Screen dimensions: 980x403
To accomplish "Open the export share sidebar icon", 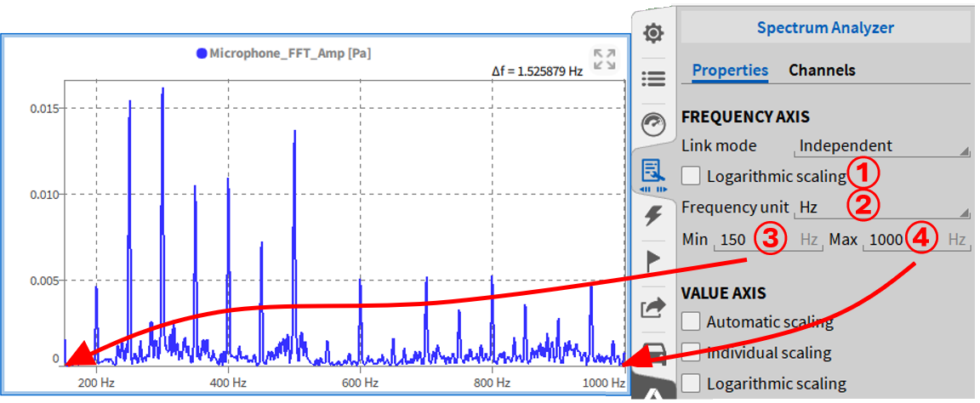I will pos(653,308).
